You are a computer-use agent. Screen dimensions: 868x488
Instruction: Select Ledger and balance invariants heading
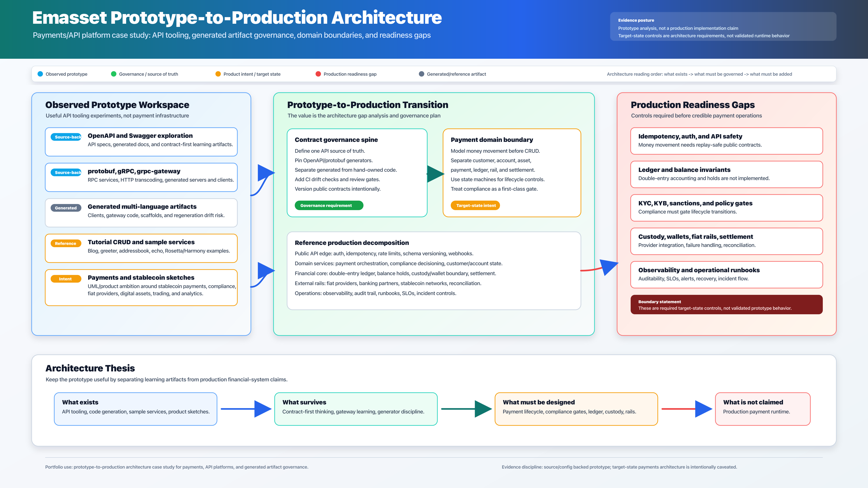point(684,170)
